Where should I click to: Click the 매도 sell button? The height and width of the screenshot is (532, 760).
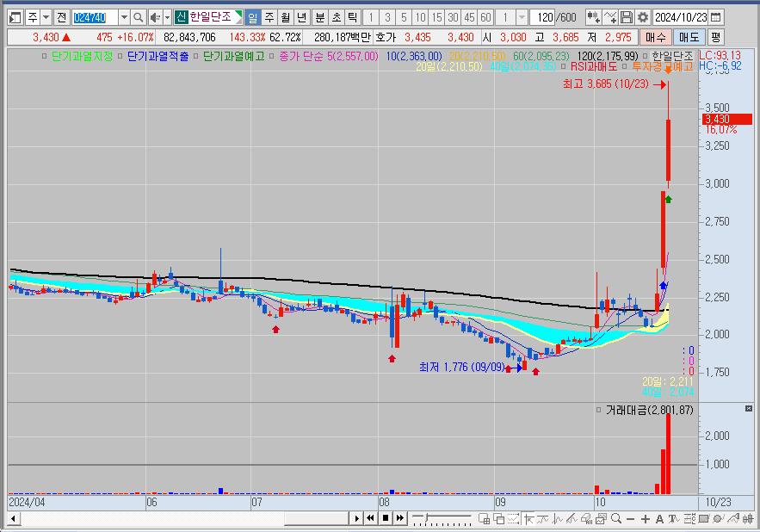[689, 37]
